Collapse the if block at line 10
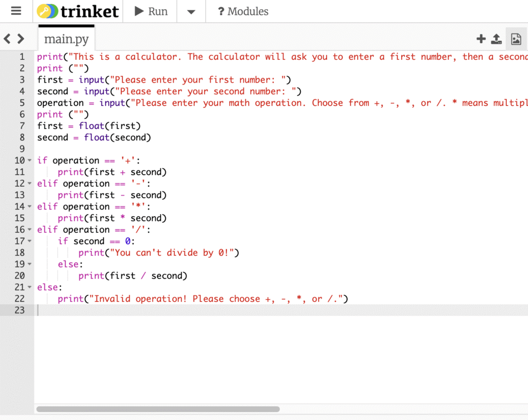 (x=29, y=161)
